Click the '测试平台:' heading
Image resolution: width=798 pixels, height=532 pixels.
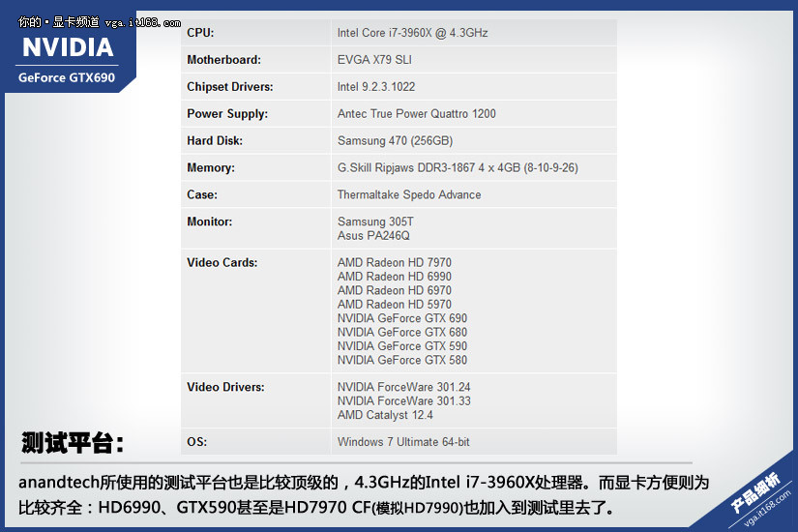[73, 442]
